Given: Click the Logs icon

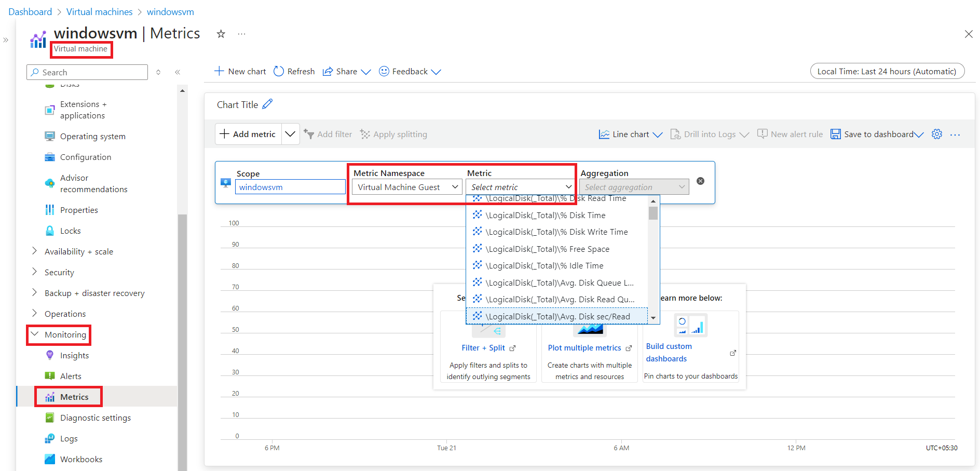Looking at the screenshot, I should pyautogui.click(x=50, y=438).
